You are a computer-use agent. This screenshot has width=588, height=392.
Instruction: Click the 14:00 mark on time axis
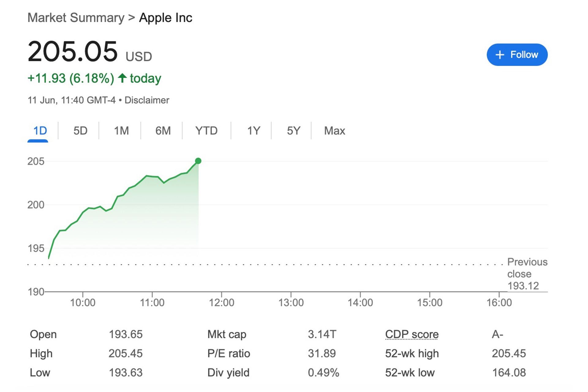(360, 303)
